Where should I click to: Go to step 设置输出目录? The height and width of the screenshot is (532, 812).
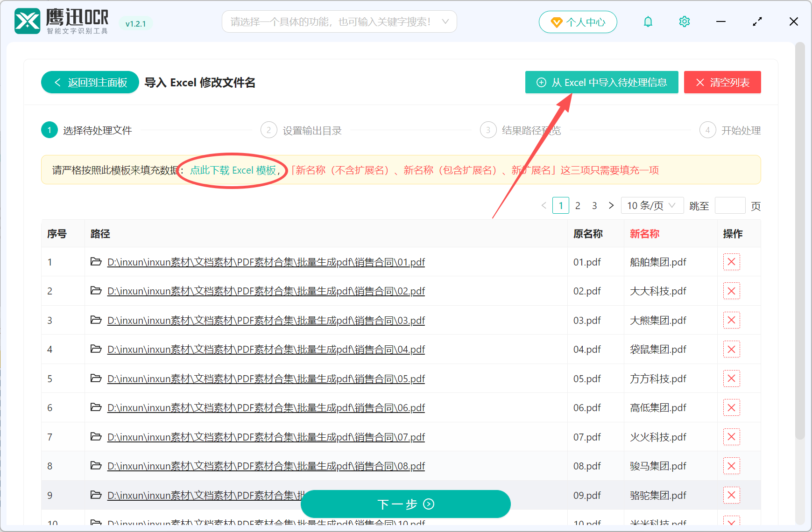point(301,130)
